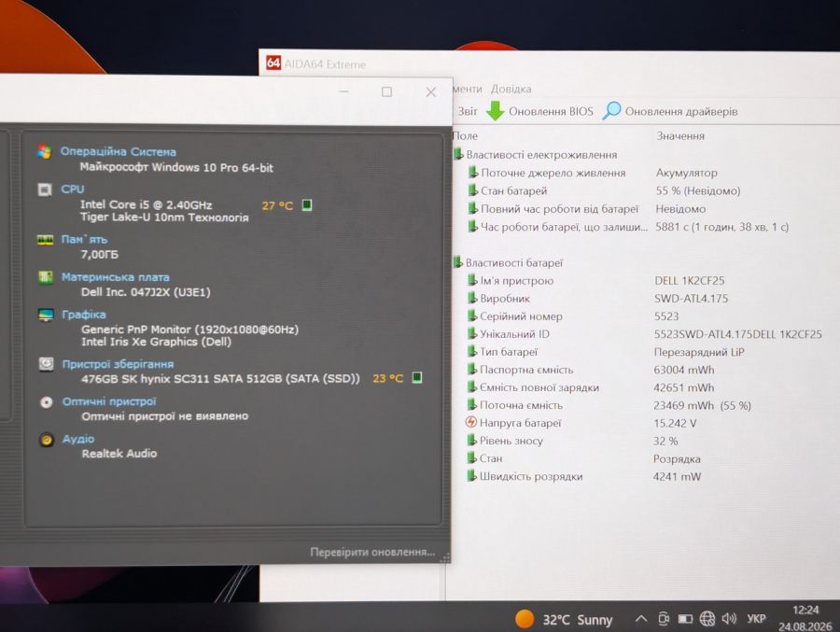This screenshot has width=840, height=632.
Task: Select the value 63004 mWh
Action: point(684,370)
